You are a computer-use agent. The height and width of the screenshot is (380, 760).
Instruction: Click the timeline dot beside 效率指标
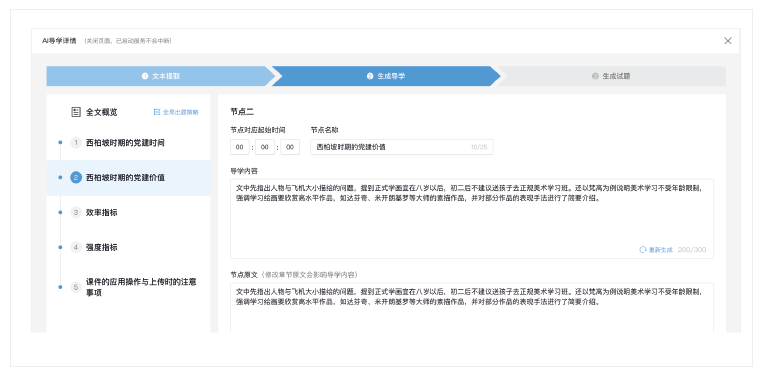pos(60,212)
